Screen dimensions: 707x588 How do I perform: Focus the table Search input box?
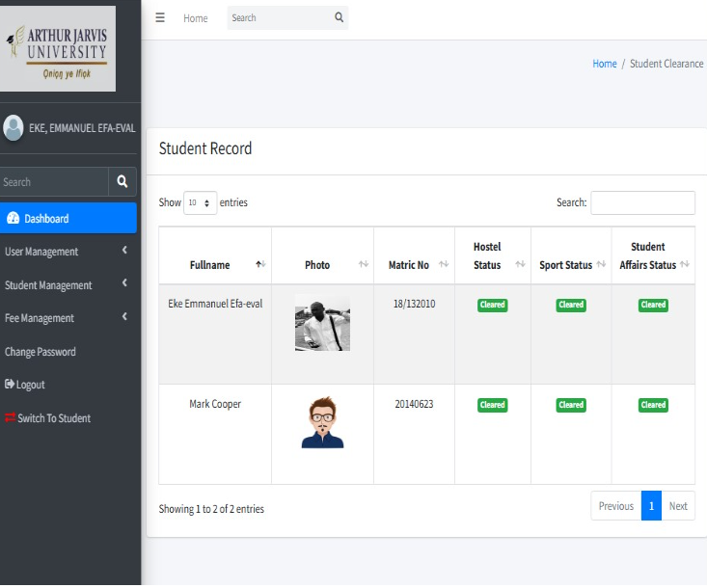point(642,202)
